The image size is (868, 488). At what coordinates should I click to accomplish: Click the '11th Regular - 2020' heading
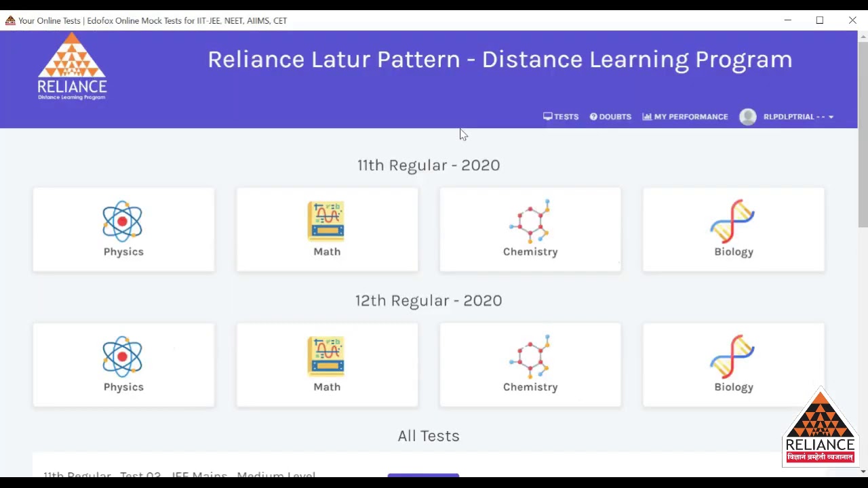pyautogui.click(x=429, y=165)
